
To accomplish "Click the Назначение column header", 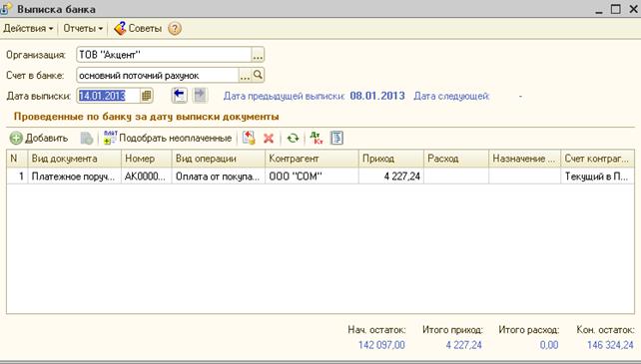I will 524,159.
